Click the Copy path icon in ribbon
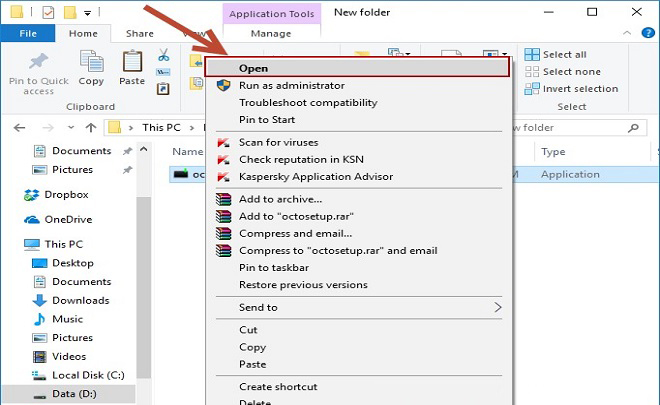Viewport: 660px width, 405px height. [x=163, y=72]
